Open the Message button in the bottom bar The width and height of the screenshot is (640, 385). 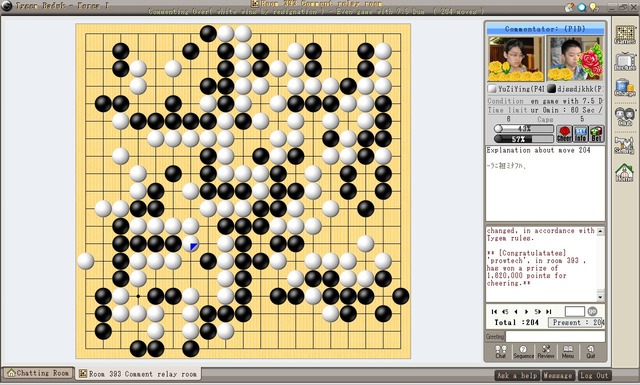pyautogui.click(x=558, y=375)
